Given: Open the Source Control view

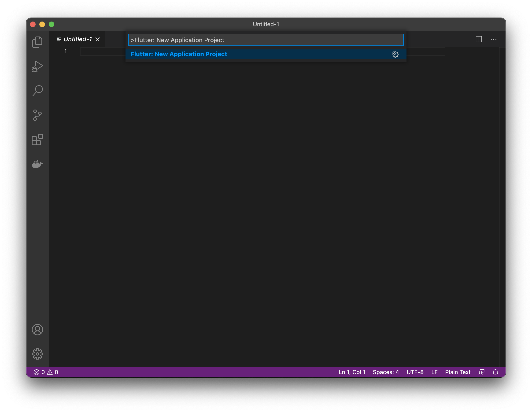Looking at the screenshot, I should point(37,115).
